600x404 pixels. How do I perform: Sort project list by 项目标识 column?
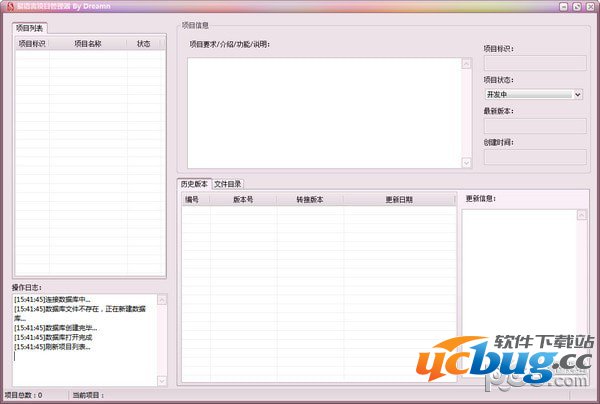click(x=32, y=44)
